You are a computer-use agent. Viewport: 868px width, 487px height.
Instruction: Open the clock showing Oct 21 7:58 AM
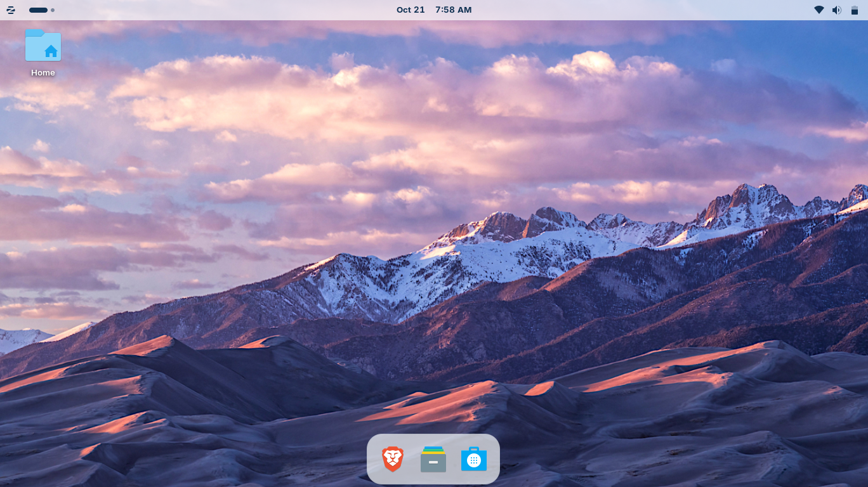click(434, 10)
